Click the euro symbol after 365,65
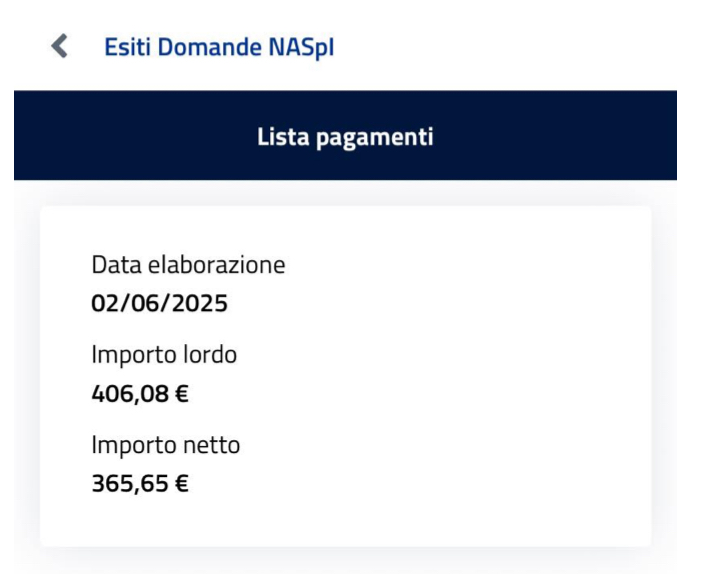701x574 pixels. click(x=182, y=484)
